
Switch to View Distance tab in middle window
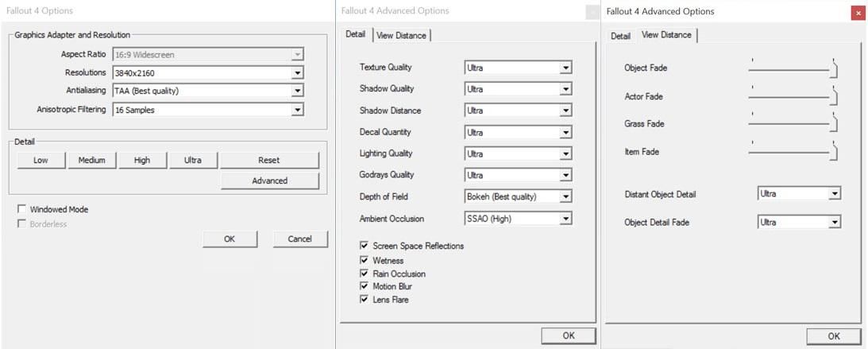pyautogui.click(x=401, y=36)
